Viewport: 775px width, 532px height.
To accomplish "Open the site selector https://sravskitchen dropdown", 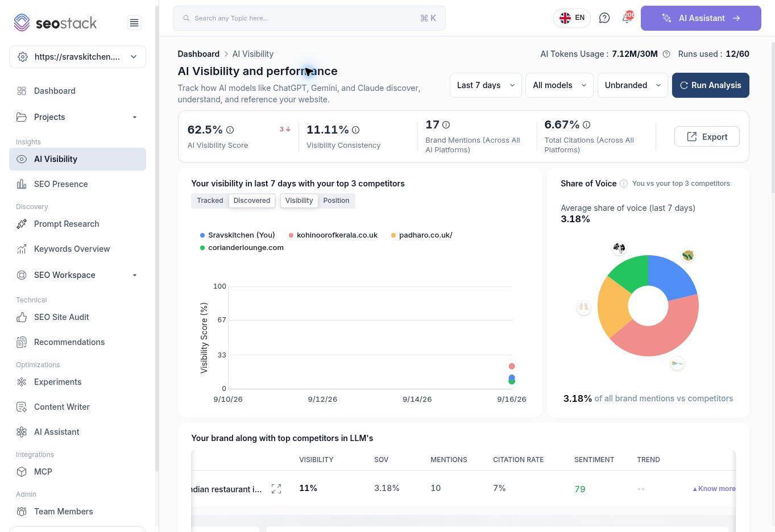I will click(78, 57).
